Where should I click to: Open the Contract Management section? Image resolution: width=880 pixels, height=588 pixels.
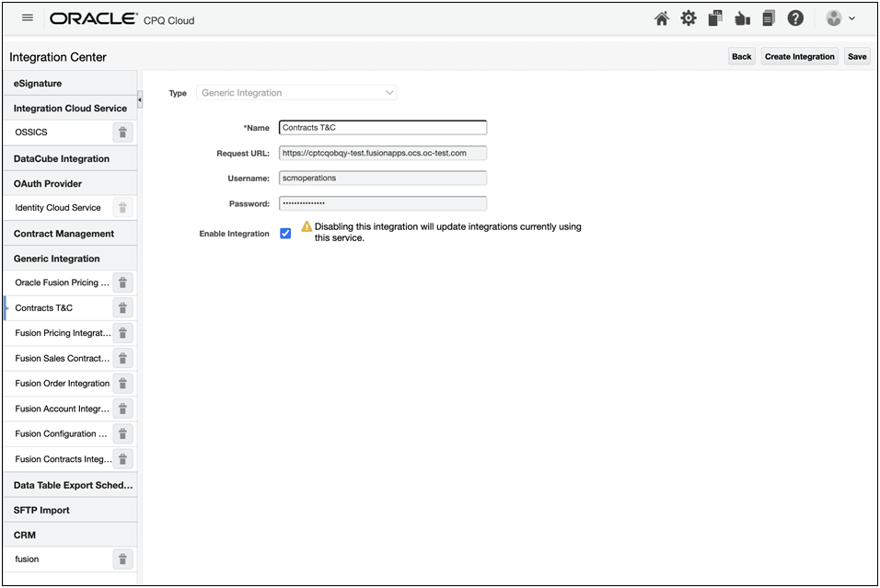coord(70,234)
